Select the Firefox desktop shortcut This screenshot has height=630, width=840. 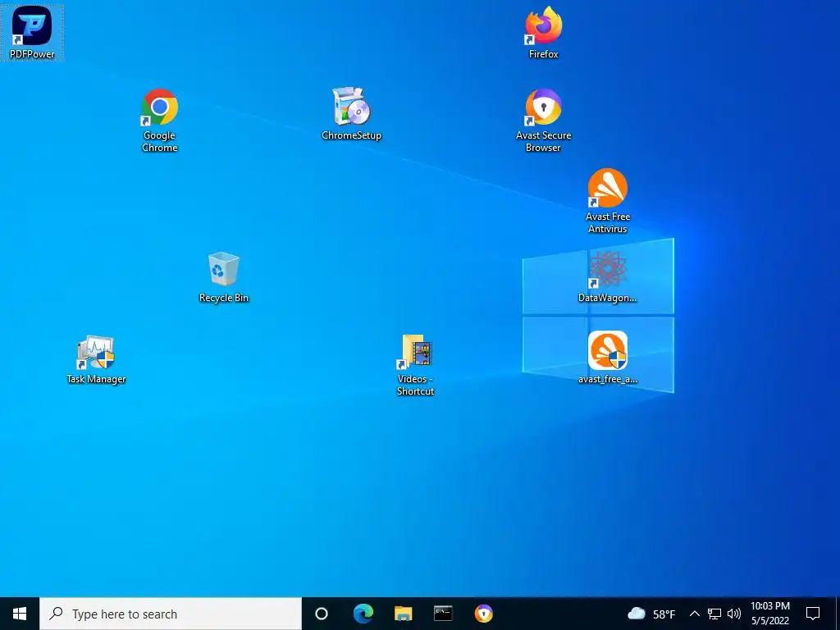click(x=544, y=32)
